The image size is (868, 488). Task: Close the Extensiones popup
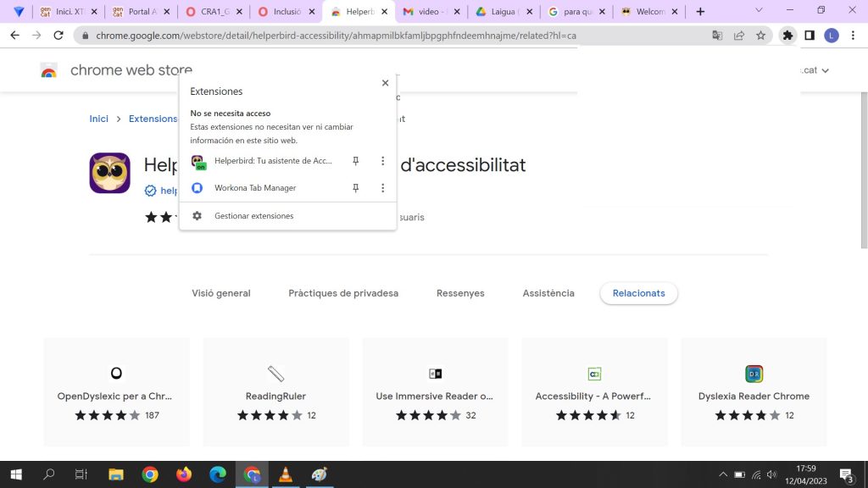click(x=385, y=83)
